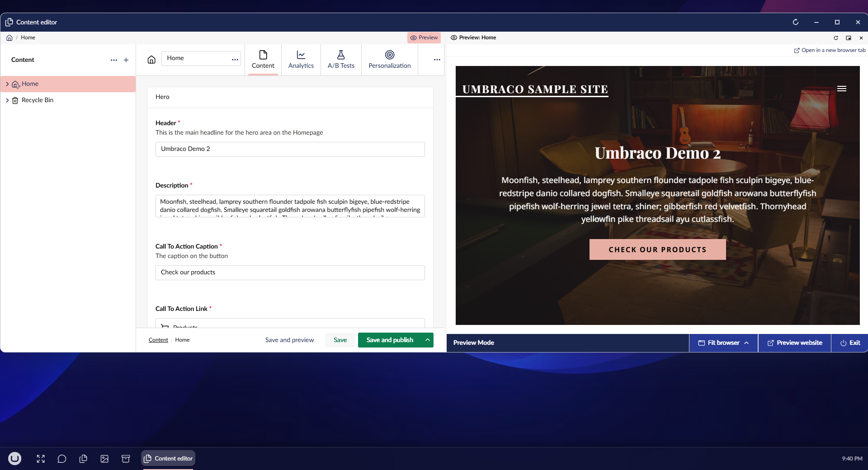The image size is (868, 470).
Task: Open the media image icon in the taskbar
Action: pyautogui.click(x=104, y=459)
